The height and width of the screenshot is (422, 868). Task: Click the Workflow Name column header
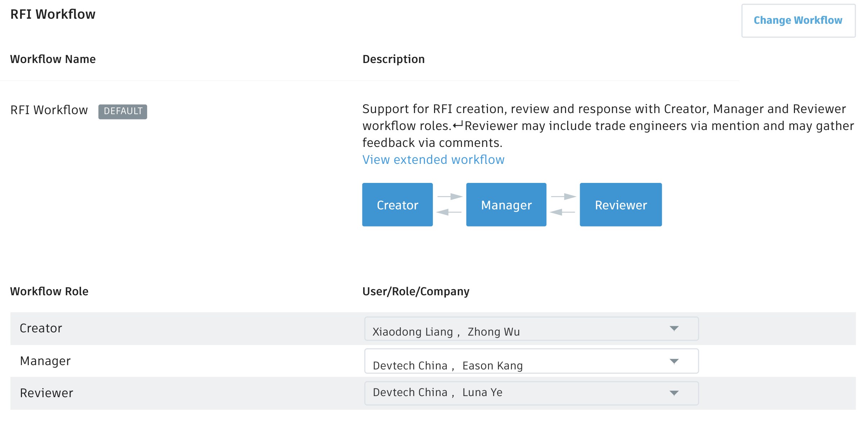coord(53,59)
